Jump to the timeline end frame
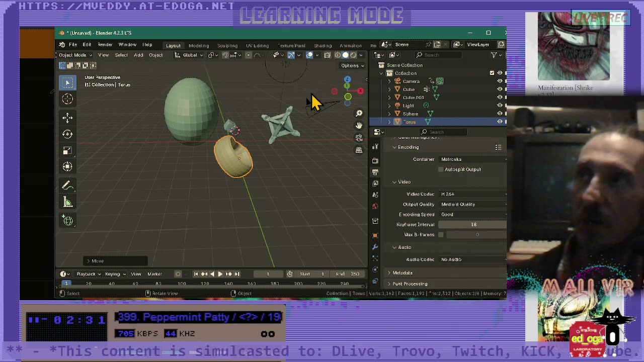 click(237, 274)
